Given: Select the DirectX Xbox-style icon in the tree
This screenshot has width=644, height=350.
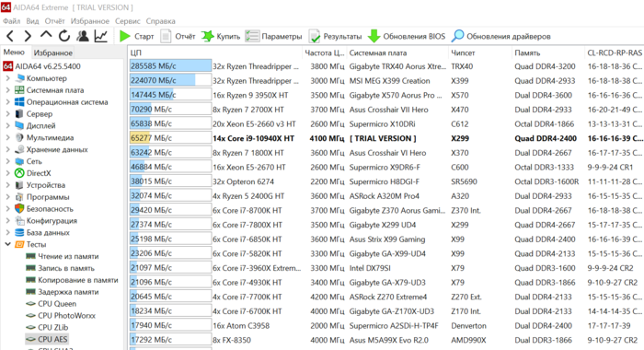Looking at the screenshot, I should click(x=19, y=173).
